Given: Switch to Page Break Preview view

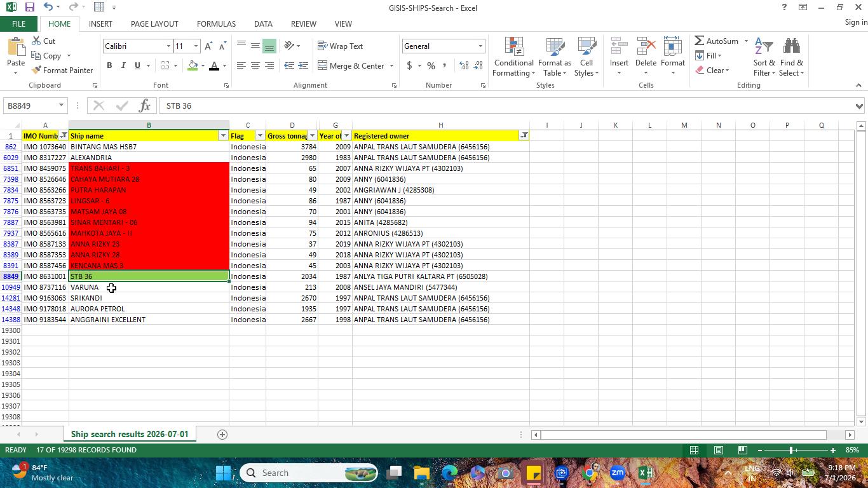Looking at the screenshot, I should [742, 450].
